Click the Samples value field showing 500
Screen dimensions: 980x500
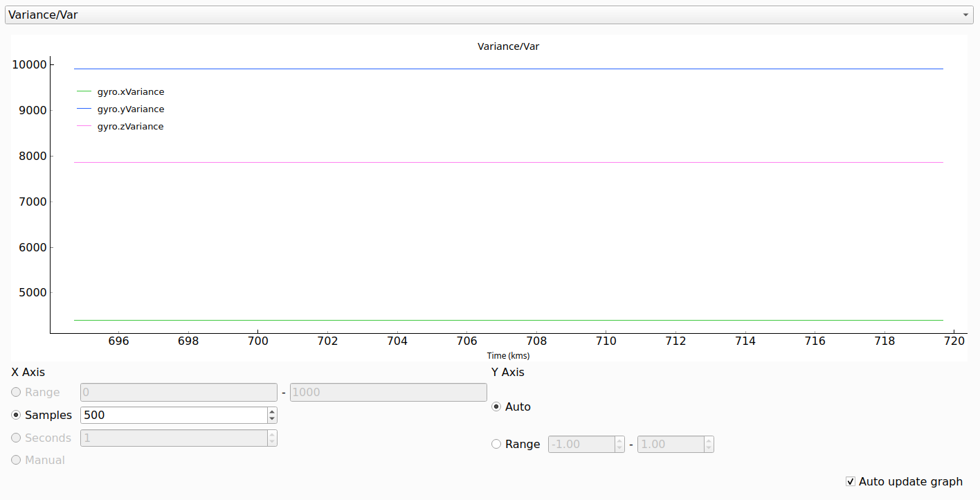[173, 416]
